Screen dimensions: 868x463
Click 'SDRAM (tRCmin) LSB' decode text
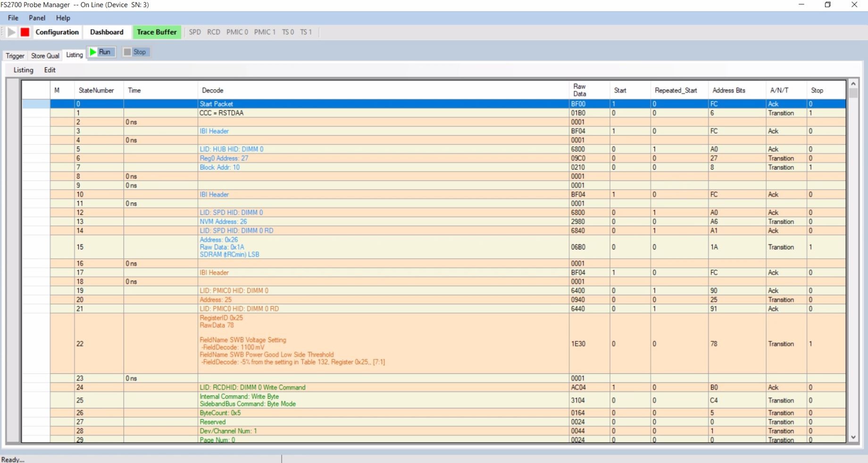pyautogui.click(x=229, y=255)
